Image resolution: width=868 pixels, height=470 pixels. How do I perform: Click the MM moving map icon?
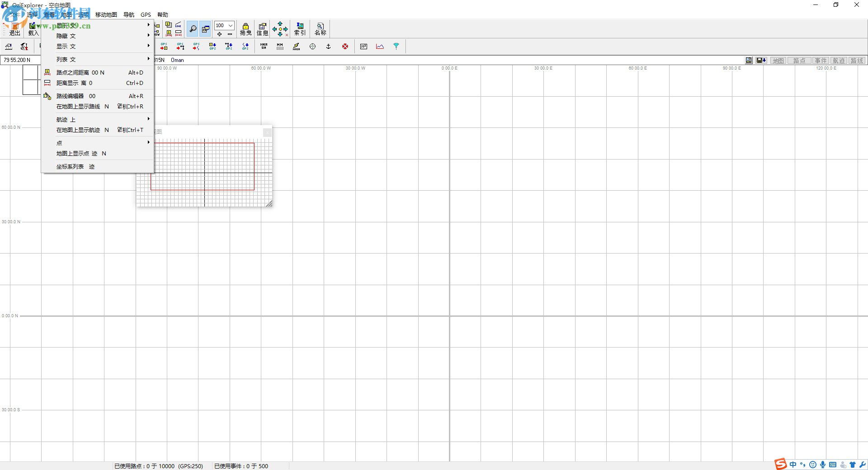(280, 46)
